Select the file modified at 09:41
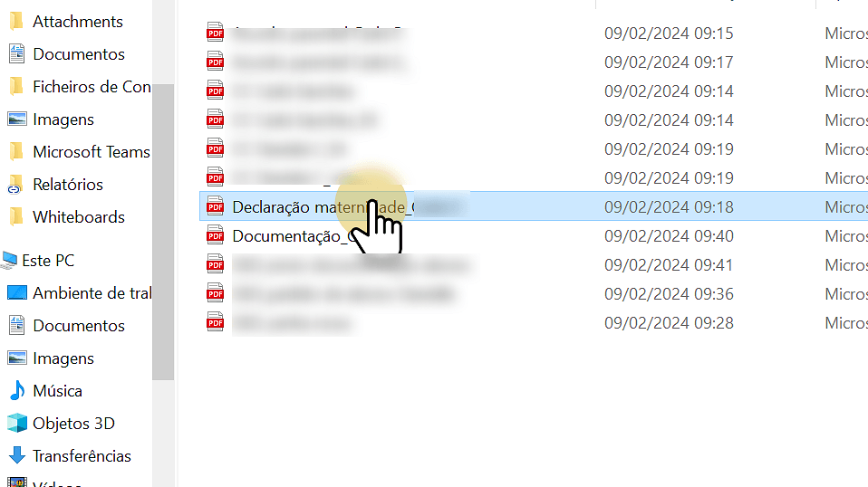The height and width of the screenshot is (487, 868). click(534, 265)
